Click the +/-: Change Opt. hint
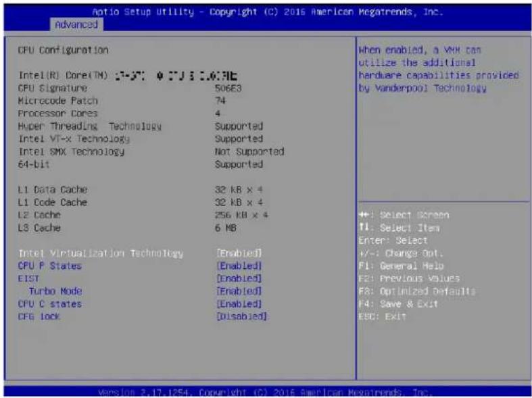The width and height of the screenshot is (532, 398). (x=401, y=253)
